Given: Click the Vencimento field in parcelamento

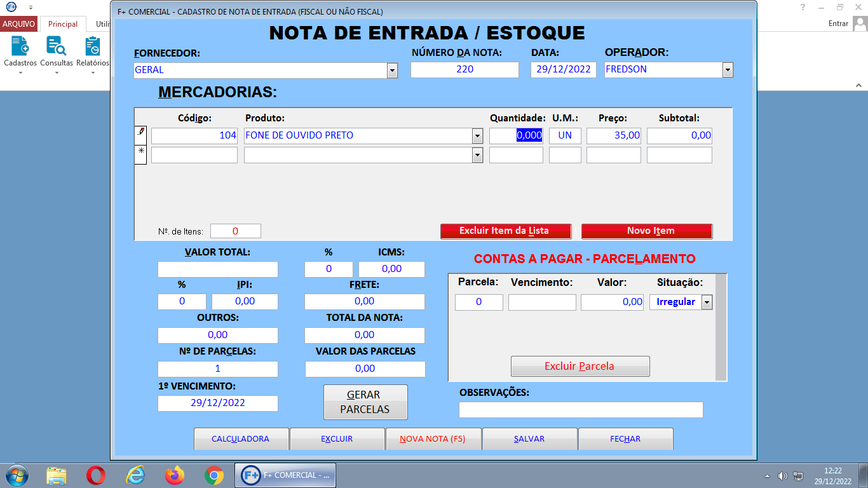Looking at the screenshot, I should pyautogui.click(x=542, y=302).
